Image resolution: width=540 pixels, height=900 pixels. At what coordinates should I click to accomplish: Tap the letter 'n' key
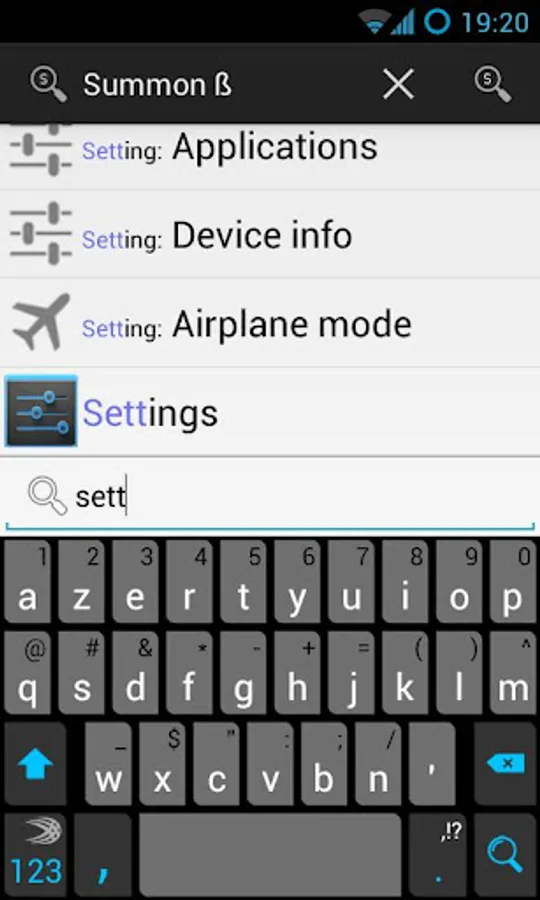tap(378, 765)
